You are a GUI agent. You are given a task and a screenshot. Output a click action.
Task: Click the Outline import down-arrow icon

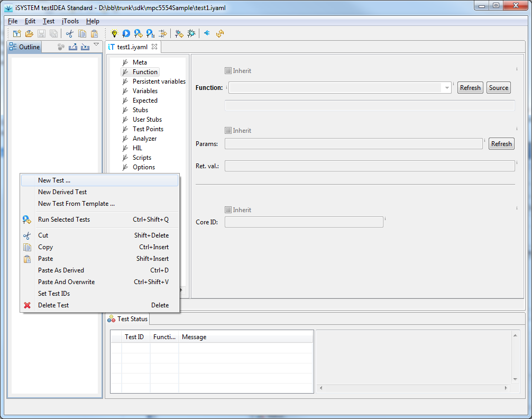tap(85, 47)
